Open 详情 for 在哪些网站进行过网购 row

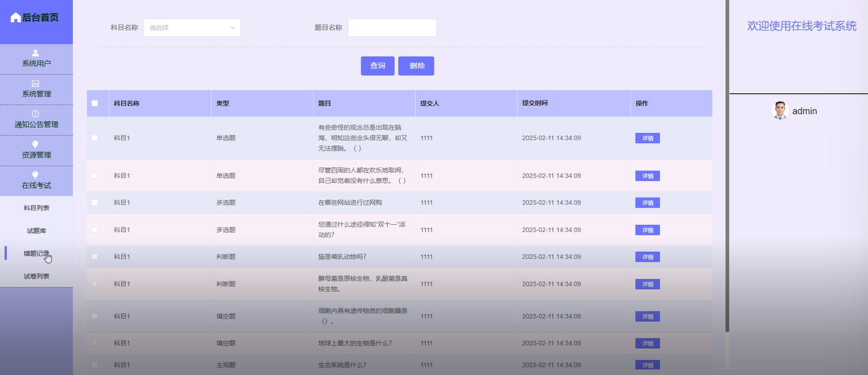[648, 203]
